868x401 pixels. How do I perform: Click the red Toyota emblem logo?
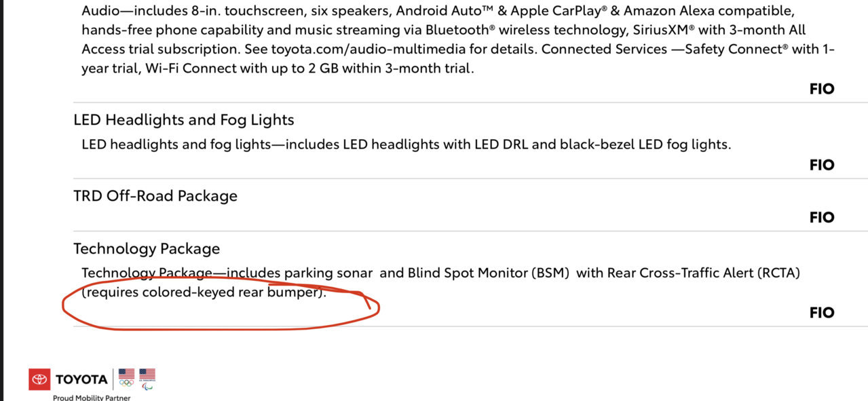pos(39,379)
